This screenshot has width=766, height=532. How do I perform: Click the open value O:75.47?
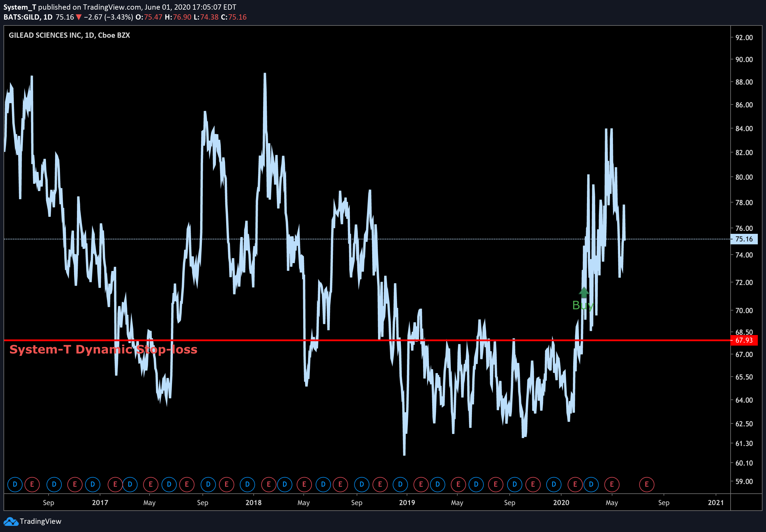[149, 17]
